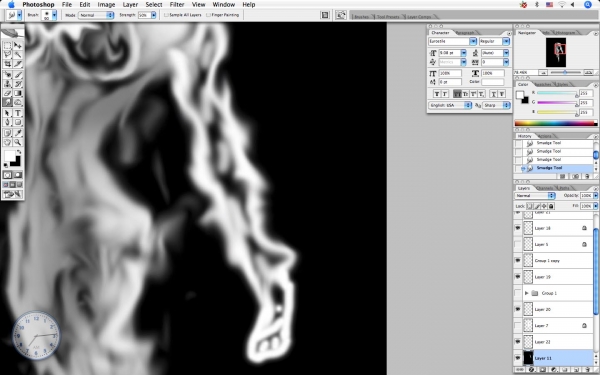Select the Pen tool
Viewport: 600px width, 375px height.
tap(7, 122)
